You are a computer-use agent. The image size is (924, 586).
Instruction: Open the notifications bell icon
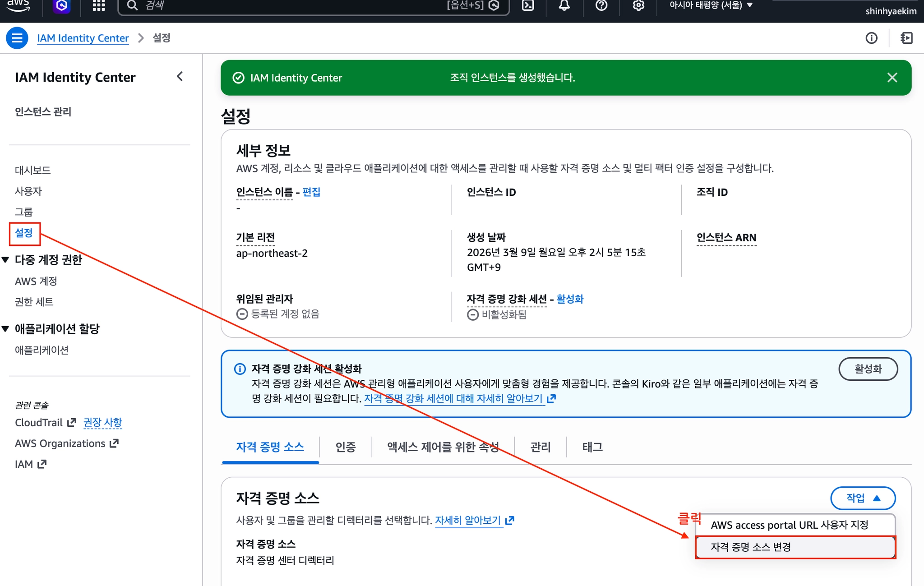(564, 5)
